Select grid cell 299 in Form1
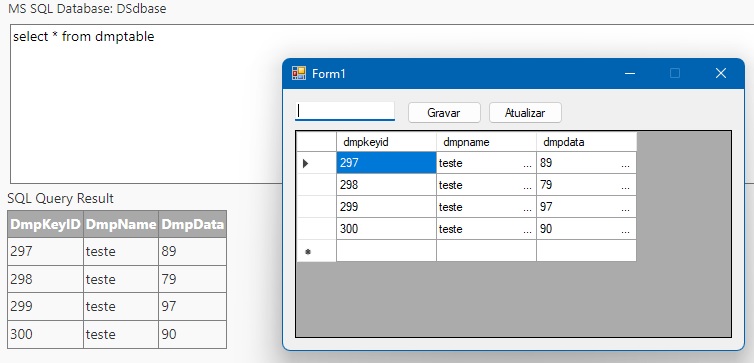The height and width of the screenshot is (363, 754). pos(386,207)
